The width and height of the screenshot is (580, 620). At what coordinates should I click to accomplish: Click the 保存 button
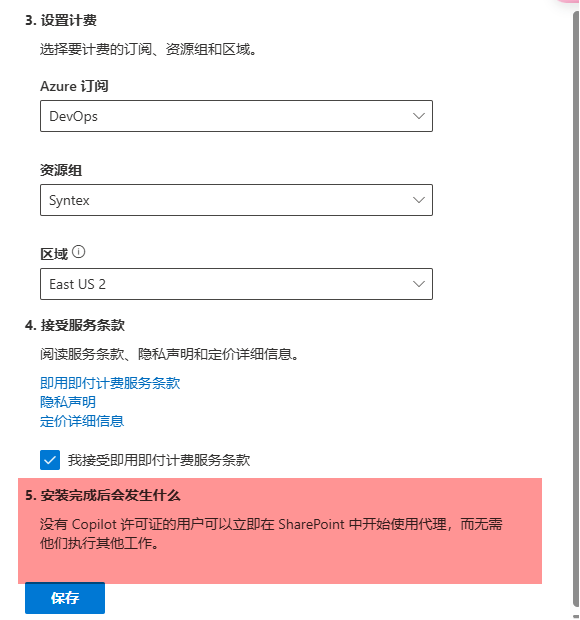(x=65, y=598)
